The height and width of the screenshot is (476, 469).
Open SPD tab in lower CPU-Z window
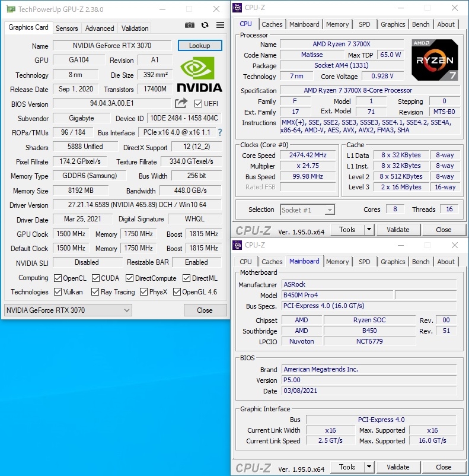(364, 262)
